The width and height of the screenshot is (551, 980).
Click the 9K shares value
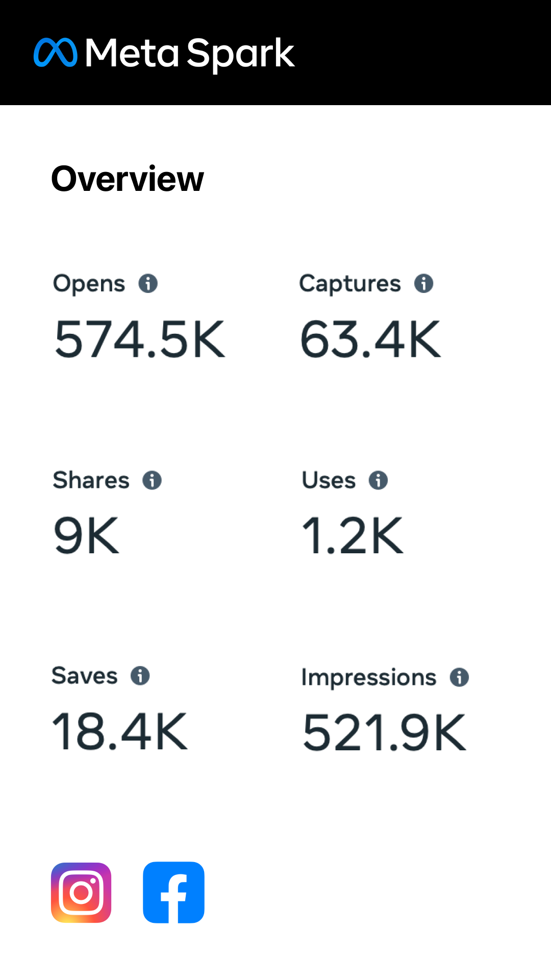pos(87,535)
